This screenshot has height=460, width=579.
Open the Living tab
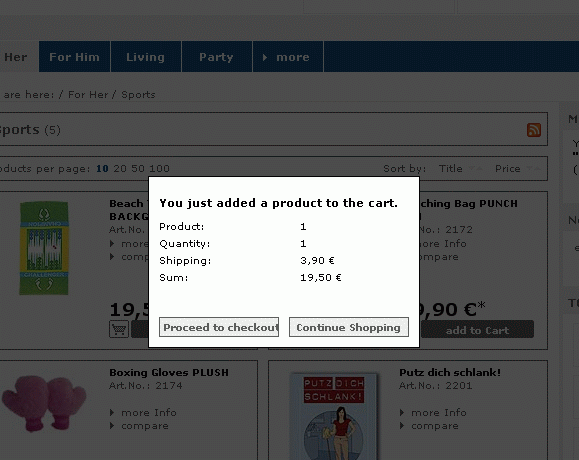[145, 57]
